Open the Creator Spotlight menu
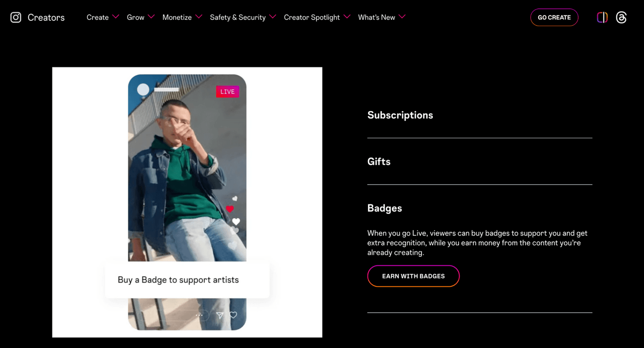This screenshot has width=644, height=348. tap(312, 17)
